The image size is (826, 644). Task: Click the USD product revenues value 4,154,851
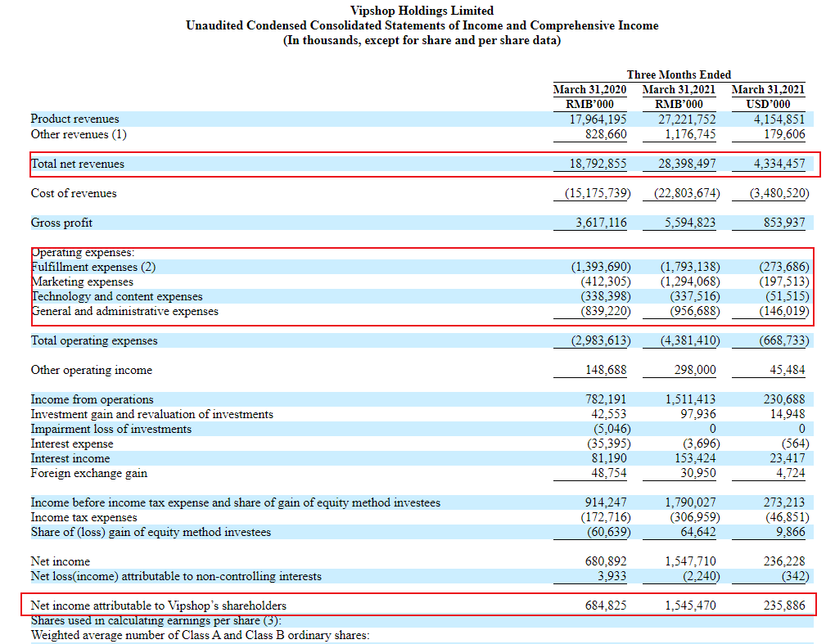[779, 119]
